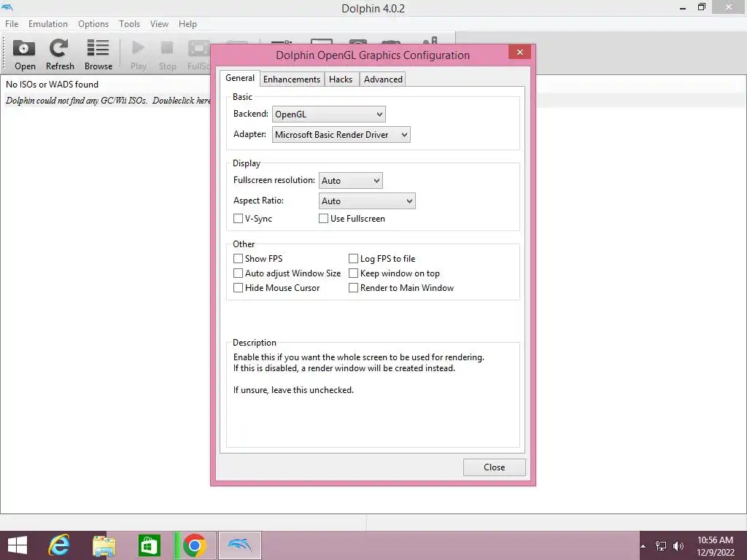Viewport: 747px width, 560px height.
Task: Click the 'Aspect Ratio:' label
Action: (x=258, y=201)
